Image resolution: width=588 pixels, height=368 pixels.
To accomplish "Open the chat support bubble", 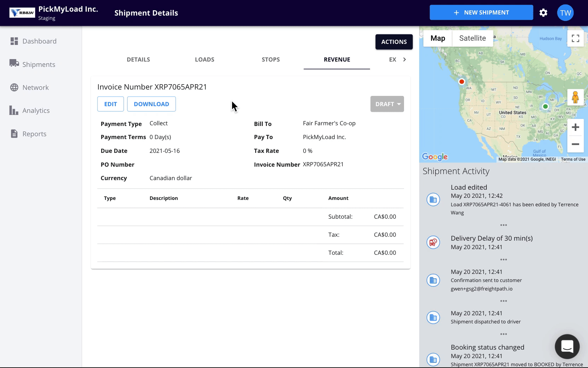I will (x=567, y=346).
